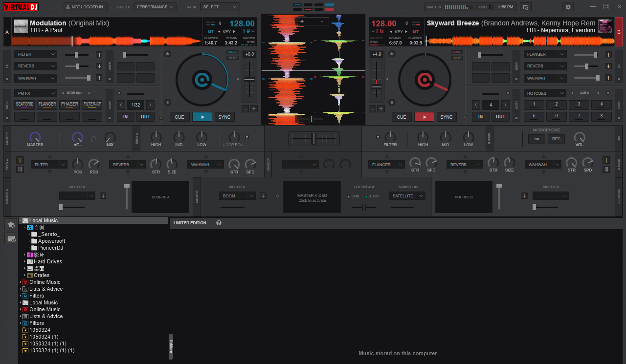Click the microphone REC button

pos(556,139)
